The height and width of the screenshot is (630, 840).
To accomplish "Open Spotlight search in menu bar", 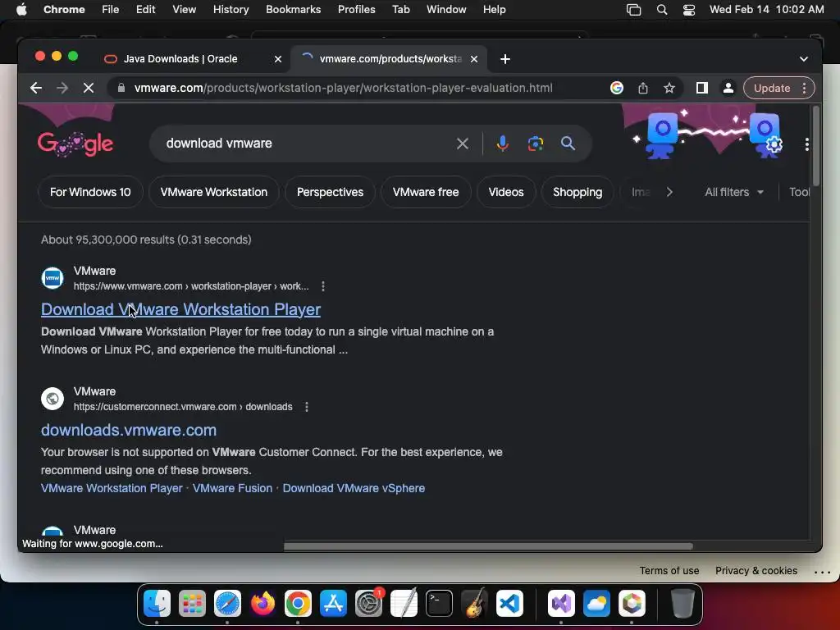I will pyautogui.click(x=662, y=10).
